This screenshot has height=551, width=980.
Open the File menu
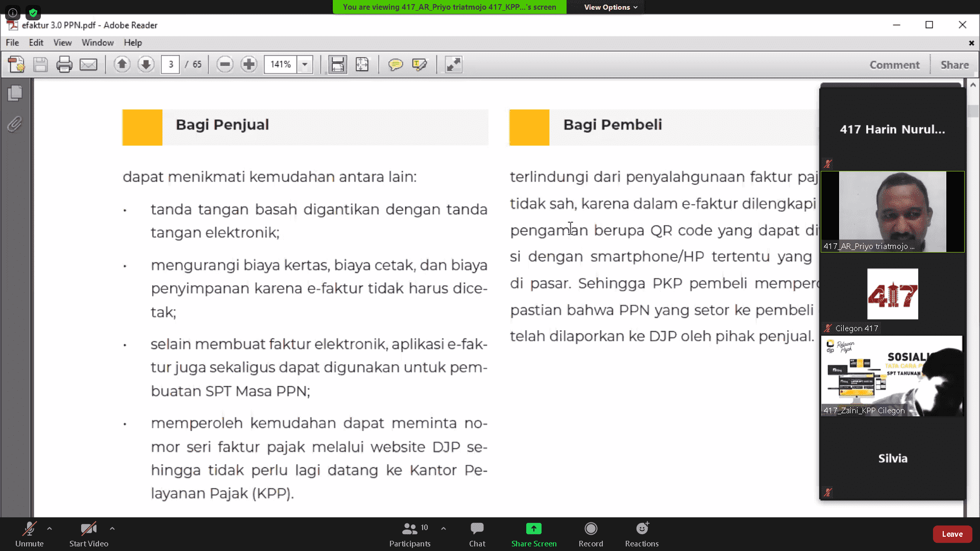[x=12, y=43]
